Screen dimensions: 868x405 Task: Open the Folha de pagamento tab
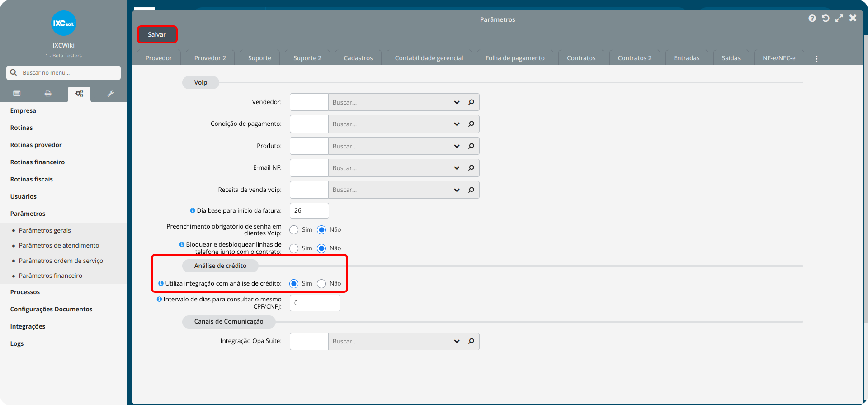(515, 58)
